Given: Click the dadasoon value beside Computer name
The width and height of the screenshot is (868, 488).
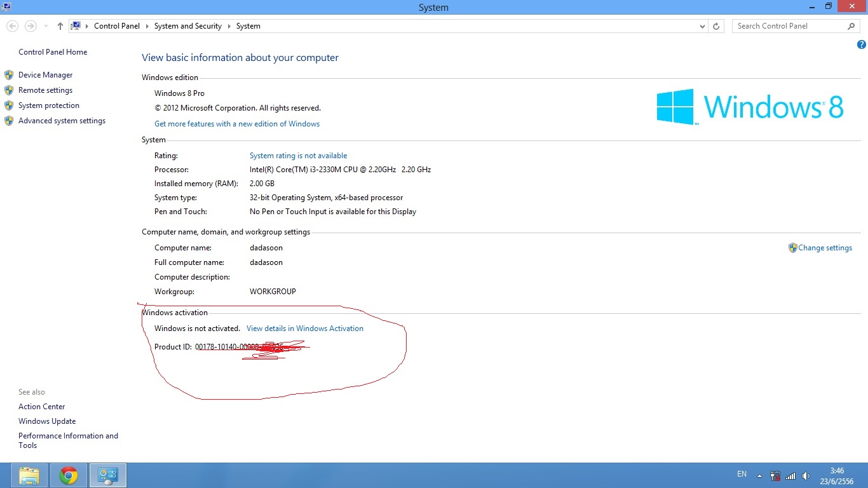Looking at the screenshot, I should (266, 248).
